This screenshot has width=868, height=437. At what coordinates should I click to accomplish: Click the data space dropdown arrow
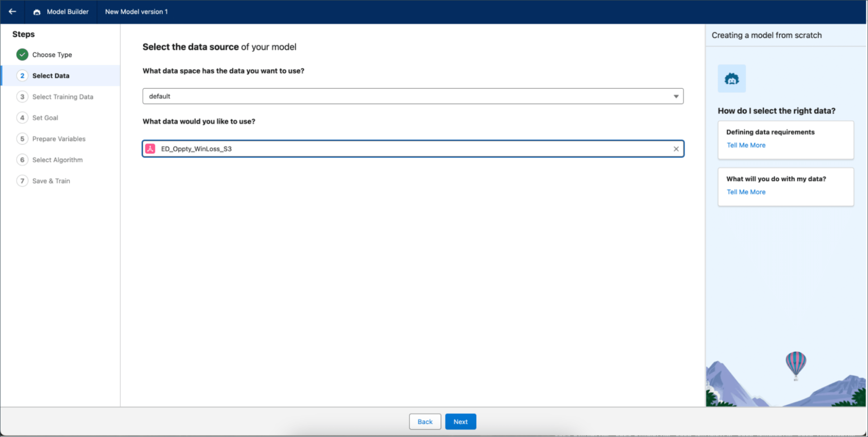(676, 97)
